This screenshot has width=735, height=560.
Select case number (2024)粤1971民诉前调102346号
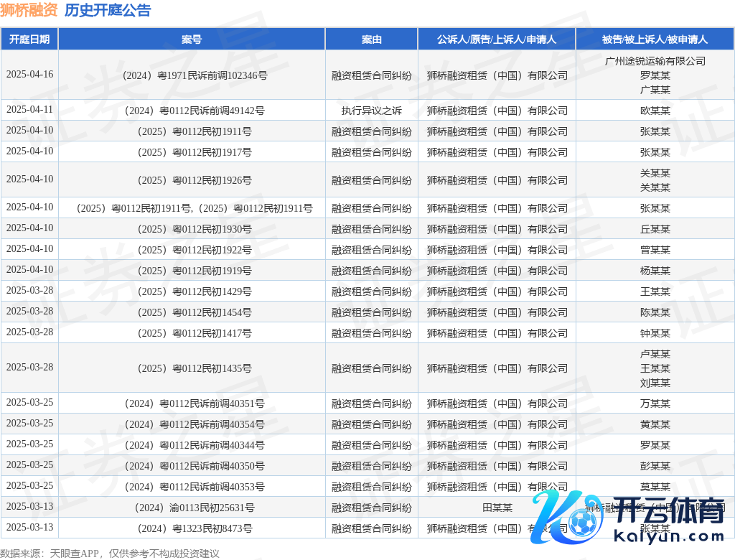point(192,75)
